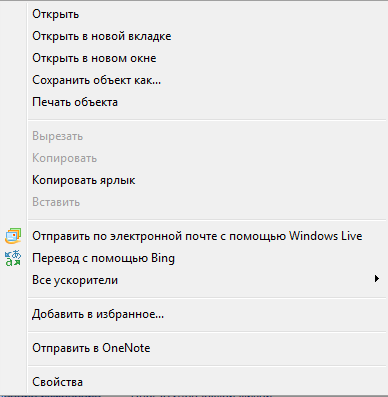Screen dimensions: 388x397
Task: Choose Открыть в новой вкладке
Action: coord(207,36)
